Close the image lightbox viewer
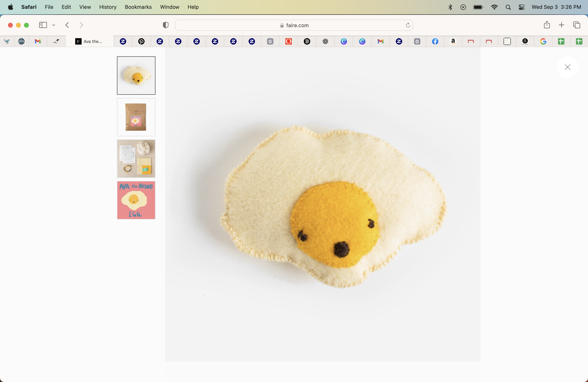 (567, 67)
